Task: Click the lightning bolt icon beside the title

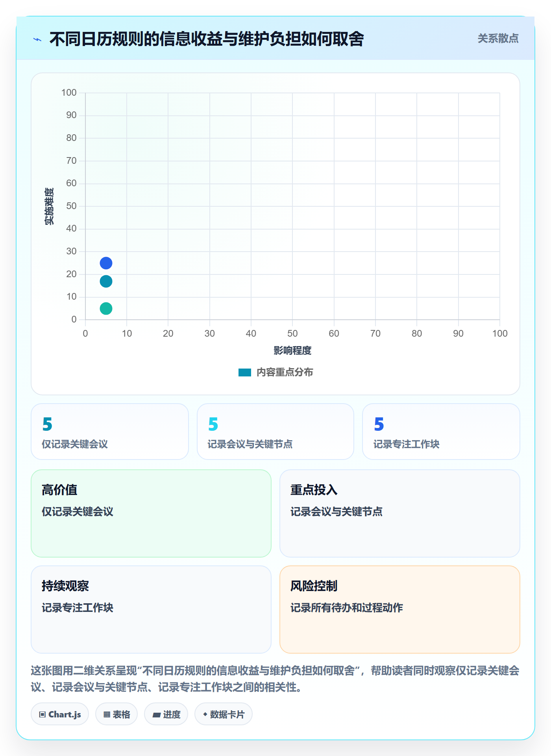Action: pyautogui.click(x=37, y=39)
